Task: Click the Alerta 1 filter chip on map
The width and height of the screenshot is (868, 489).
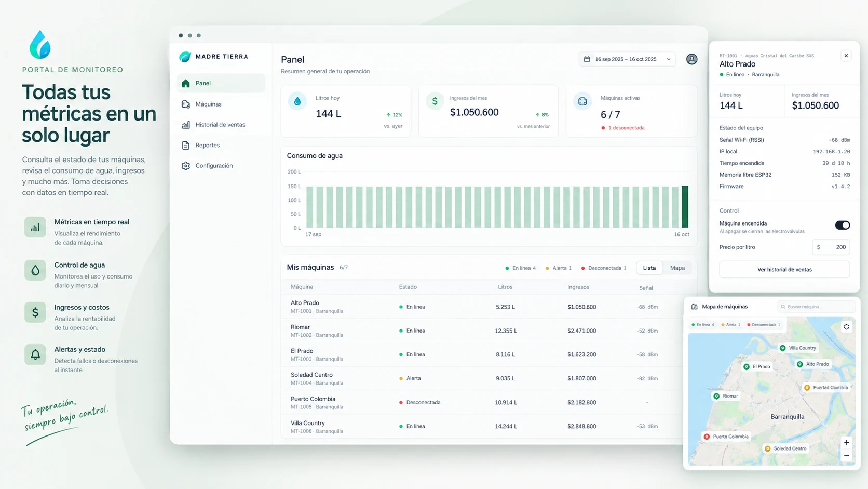Action: (x=731, y=325)
